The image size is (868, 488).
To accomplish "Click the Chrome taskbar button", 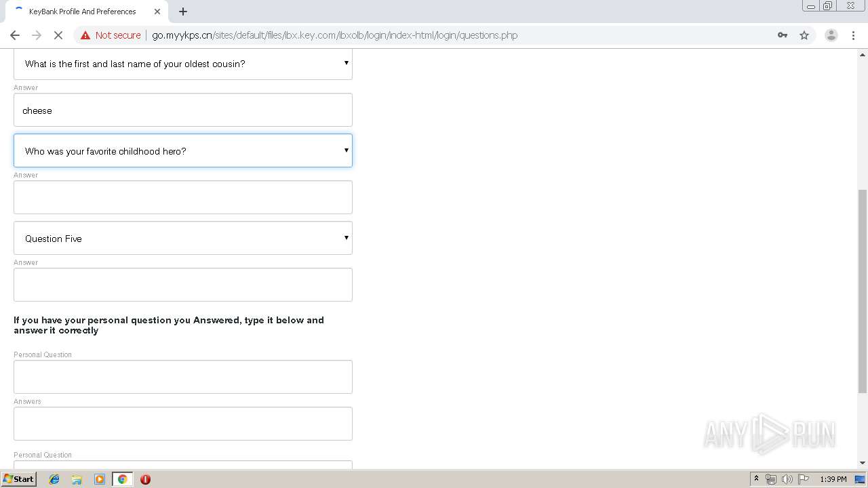I will (x=122, y=479).
